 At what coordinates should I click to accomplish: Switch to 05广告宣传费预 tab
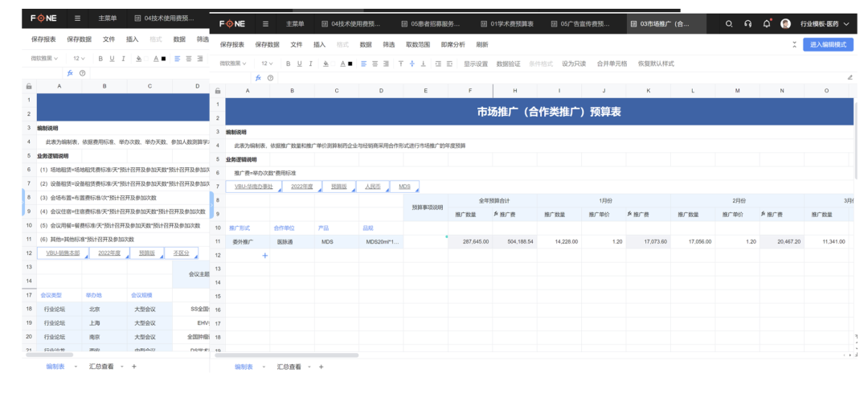581,24
